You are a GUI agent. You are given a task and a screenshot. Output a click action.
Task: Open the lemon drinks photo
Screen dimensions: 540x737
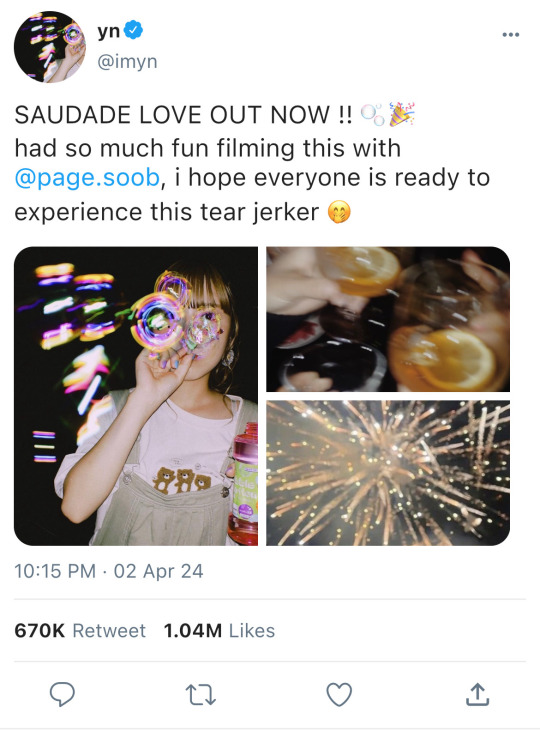pyautogui.click(x=388, y=319)
